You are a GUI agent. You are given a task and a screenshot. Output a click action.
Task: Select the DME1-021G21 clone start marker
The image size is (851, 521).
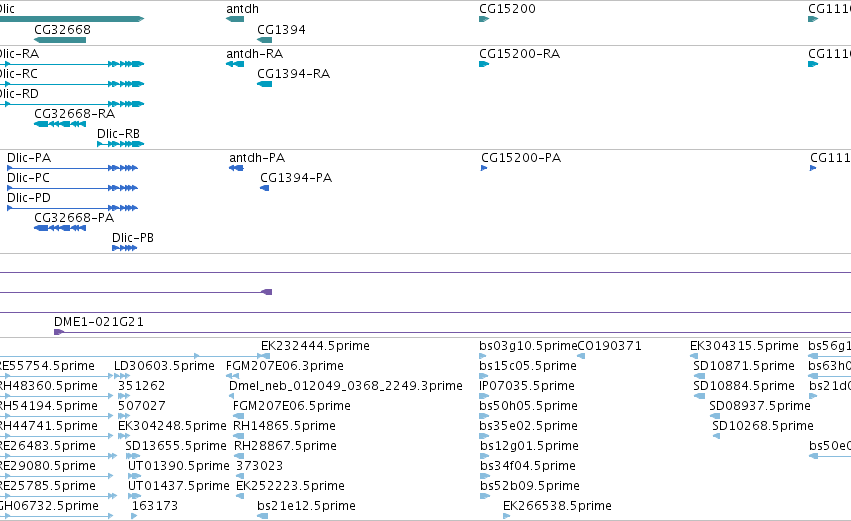pyautogui.click(x=59, y=332)
